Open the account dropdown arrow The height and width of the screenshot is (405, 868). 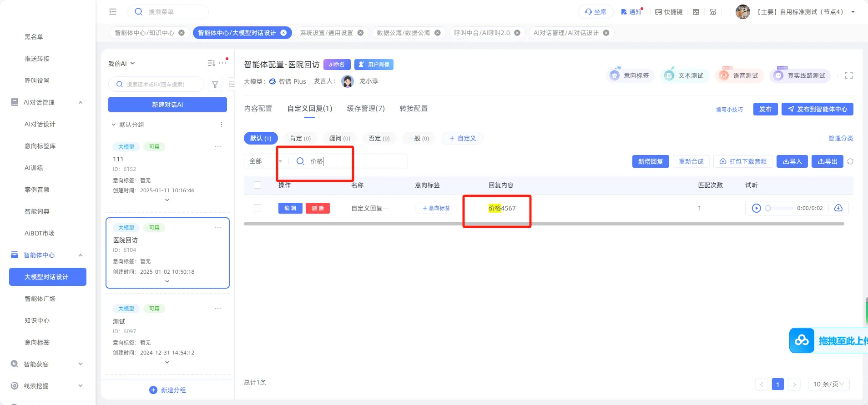[x=853, y=12]
